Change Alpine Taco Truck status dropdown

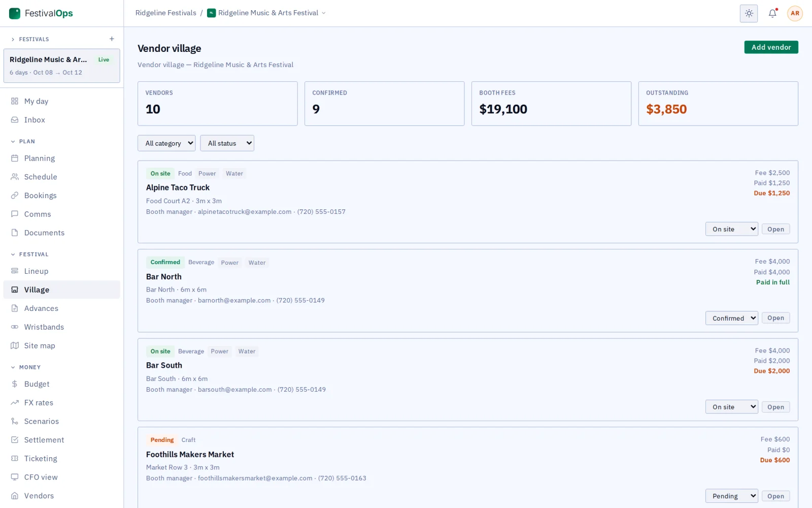[731, 229]
